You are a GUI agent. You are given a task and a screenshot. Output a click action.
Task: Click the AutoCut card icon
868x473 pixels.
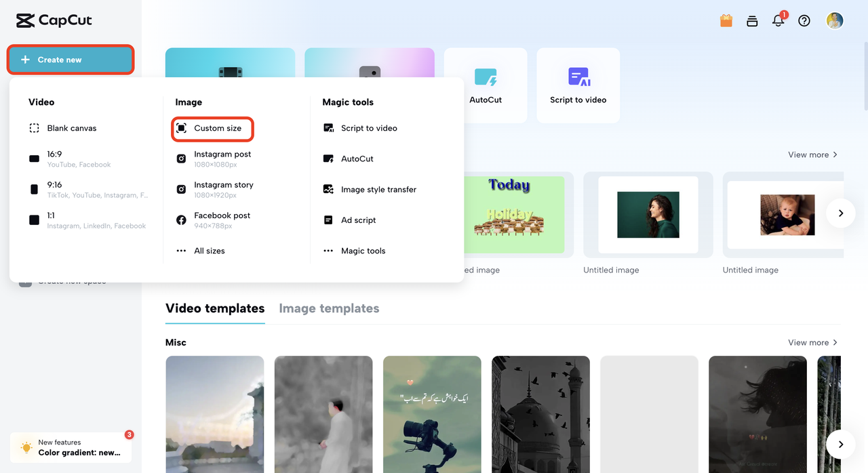[486, 77]
